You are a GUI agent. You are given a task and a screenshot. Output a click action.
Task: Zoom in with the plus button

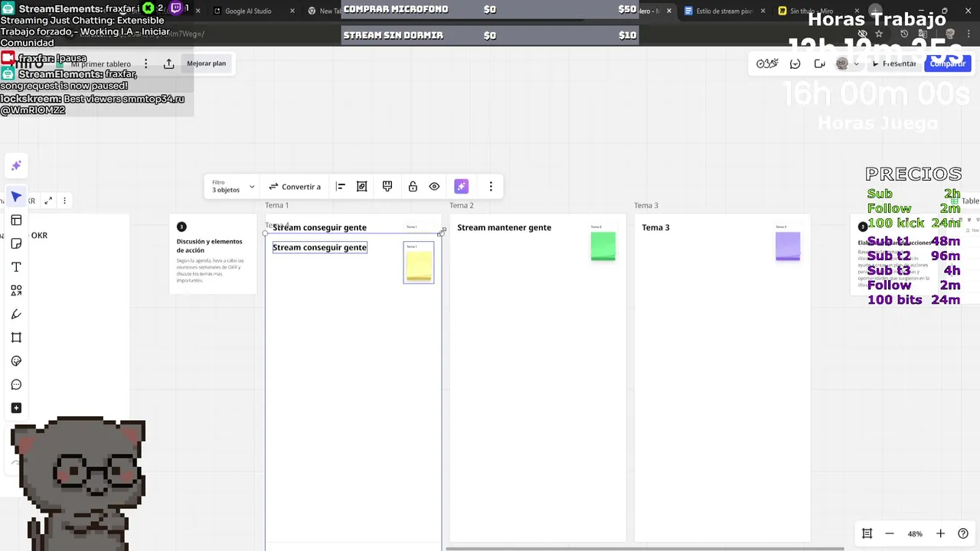pyautogui.click(x=940, y=533)
